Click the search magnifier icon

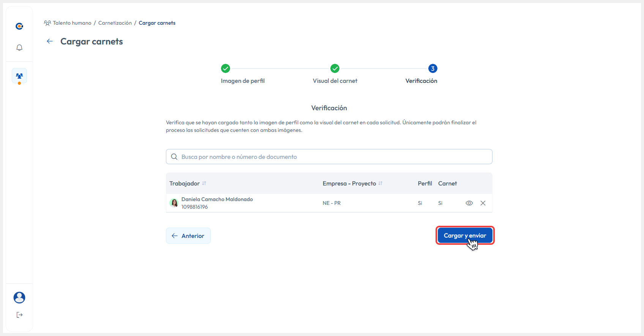point(174,157)
